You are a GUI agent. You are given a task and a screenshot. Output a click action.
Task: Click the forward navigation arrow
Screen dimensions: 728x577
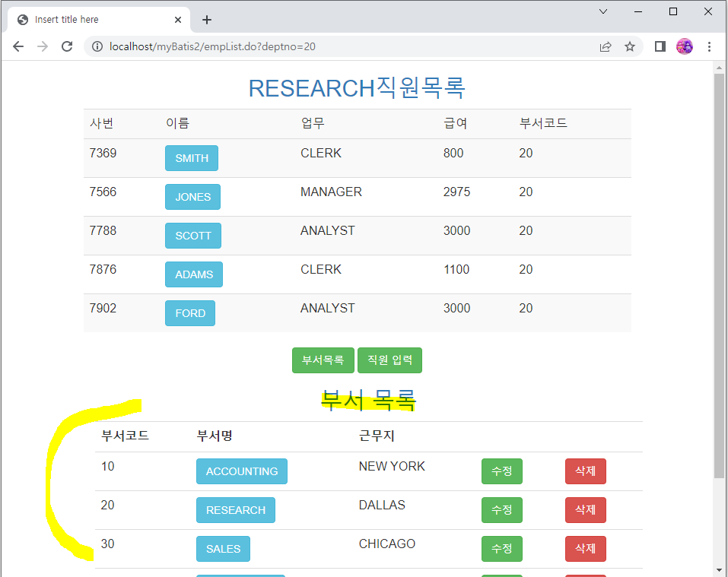[x=43, y=46]
